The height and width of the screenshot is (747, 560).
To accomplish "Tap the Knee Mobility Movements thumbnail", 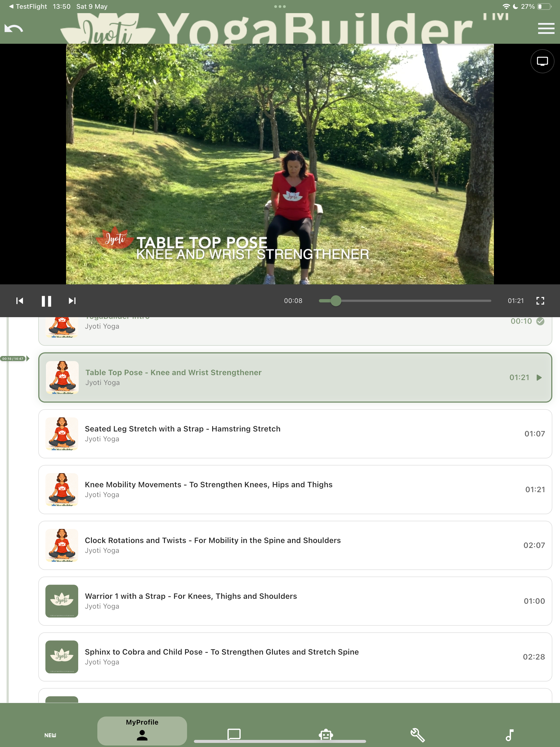I will 62,489.
